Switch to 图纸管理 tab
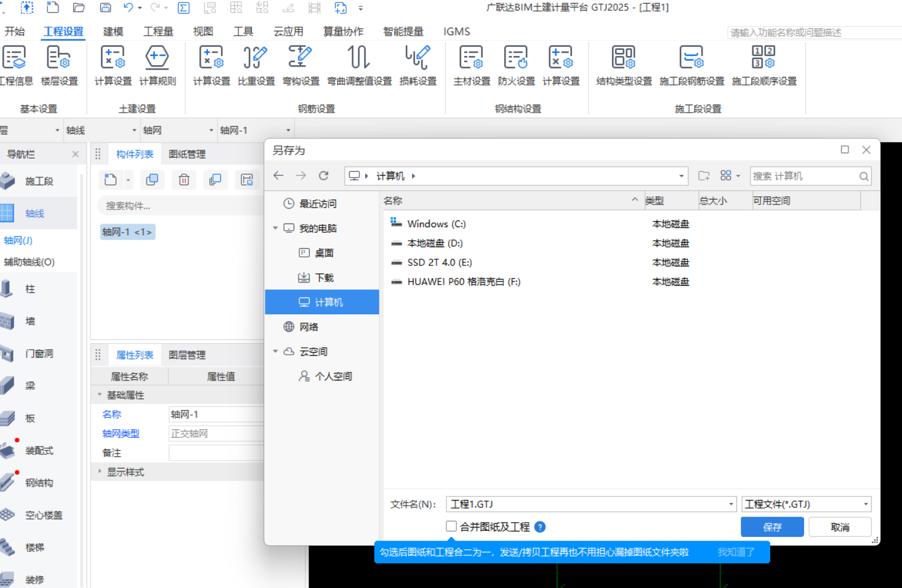 187,154
